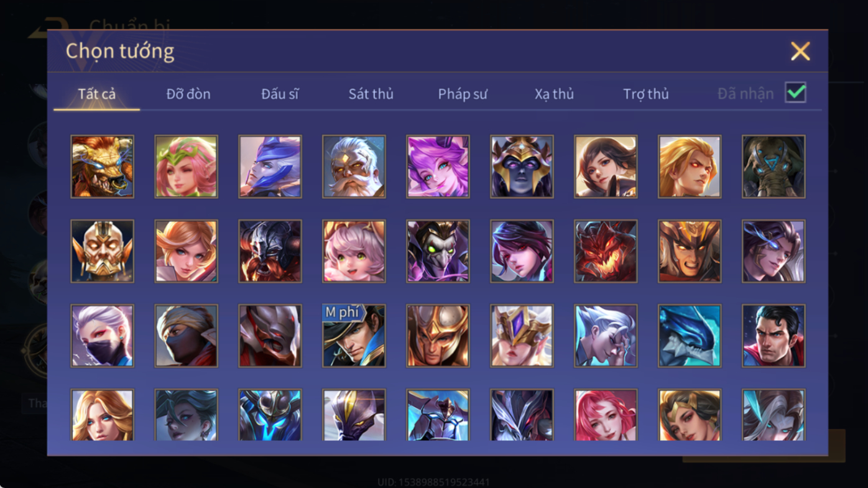The image size is (868, 488).
Task: Switch to the 'Đỡ đòn' tank tab
Action: tap(188, 94)
